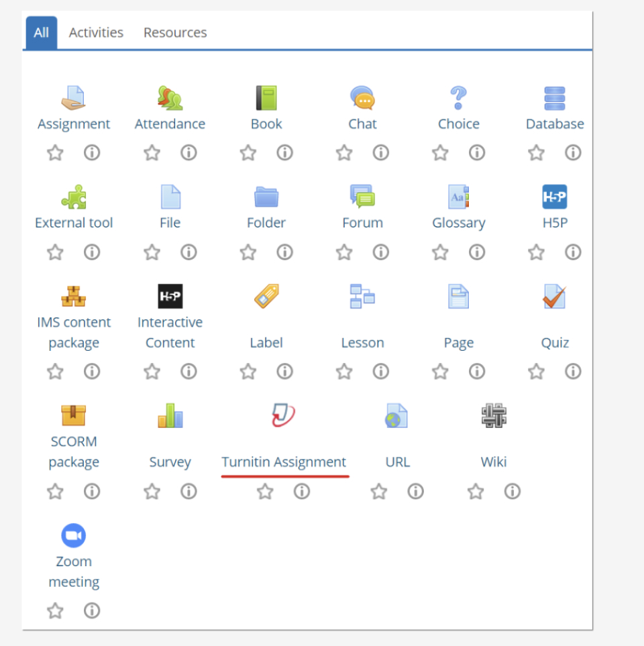The image size is (644, 646).
Task: Open info for SCORM package
Action: (92, 492)
